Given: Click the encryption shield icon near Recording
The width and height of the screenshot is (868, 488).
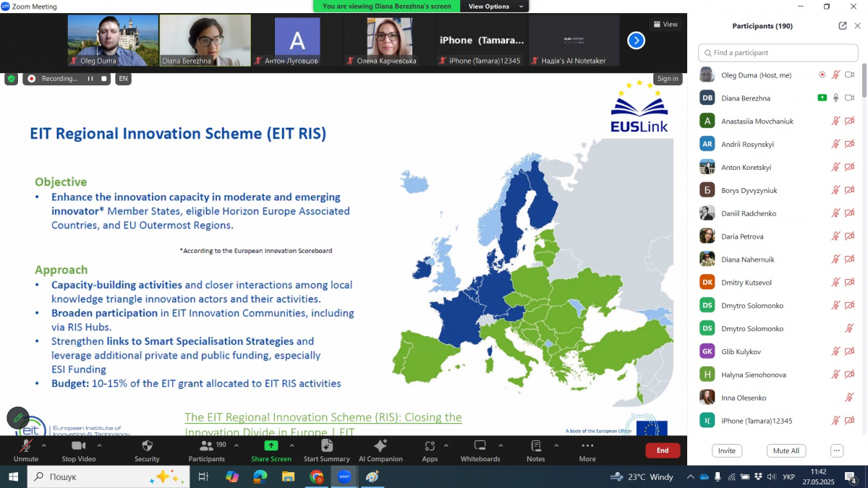Looking at the screenshot, I should pyautogui.click(x=11, y=79).
